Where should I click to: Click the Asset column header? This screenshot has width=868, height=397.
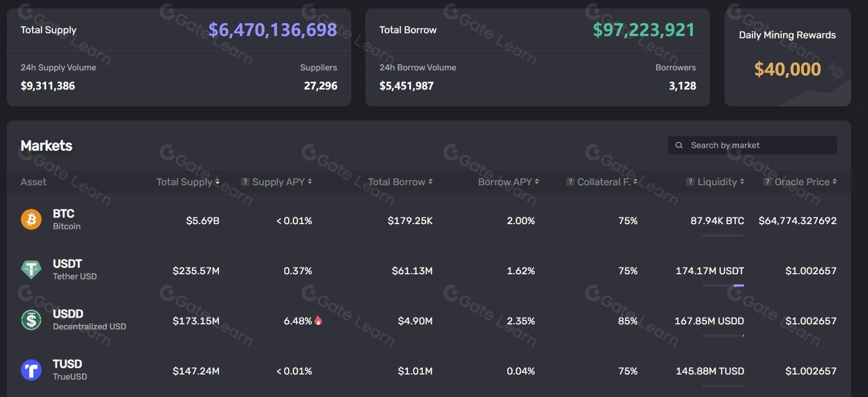[x=34, y=182]
